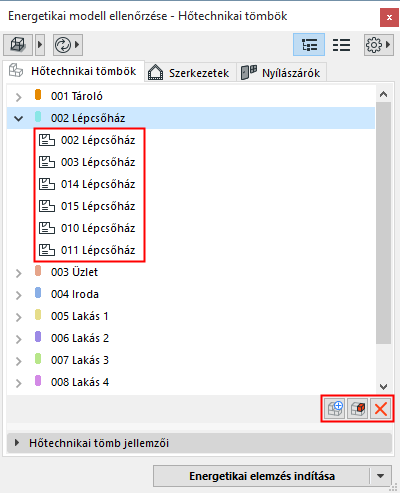400x493 pixels.
Task: Click the cyan 002 Lépcsőház color swatch
Action: point(38,117)
